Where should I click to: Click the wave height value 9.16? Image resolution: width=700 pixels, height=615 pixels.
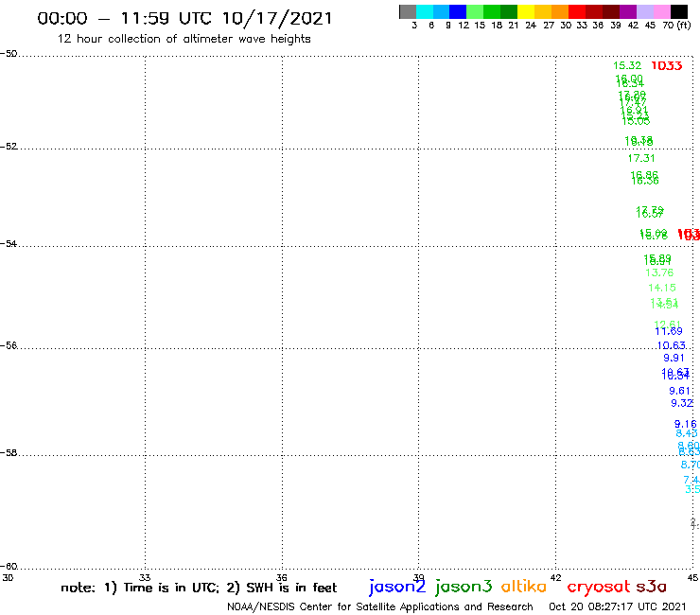[685, 424]
